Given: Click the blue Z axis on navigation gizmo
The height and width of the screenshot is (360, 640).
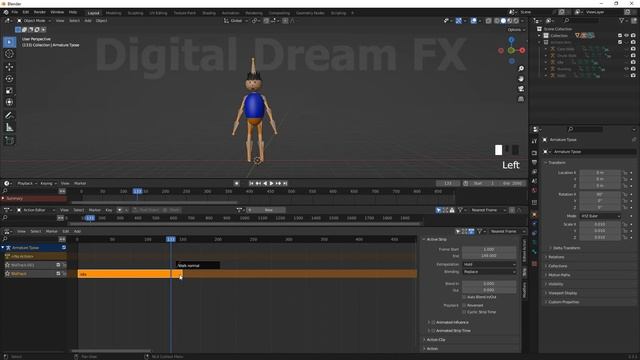Looking at the screenshot, I should point(511,40).
